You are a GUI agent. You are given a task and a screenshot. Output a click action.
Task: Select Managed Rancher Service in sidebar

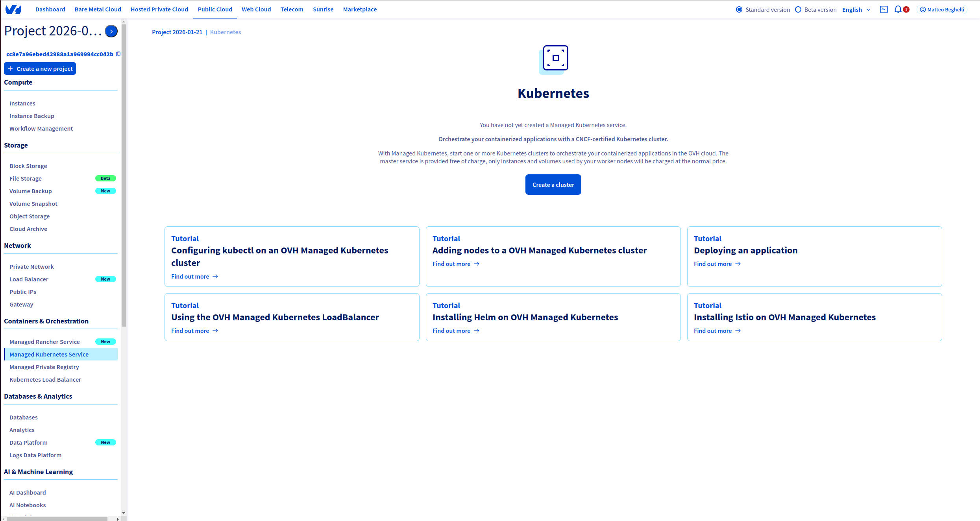tap(44, 342)
